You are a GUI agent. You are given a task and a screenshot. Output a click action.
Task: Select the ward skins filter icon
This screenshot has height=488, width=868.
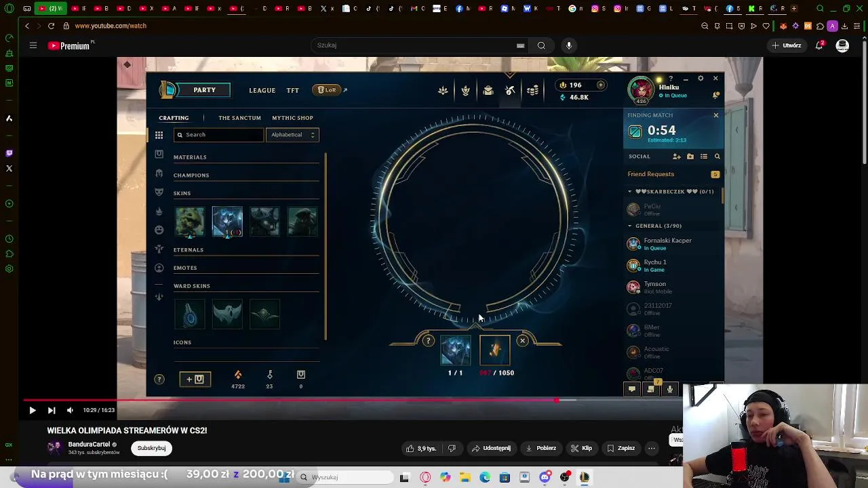pyautogui.click(x=159, y=249)
